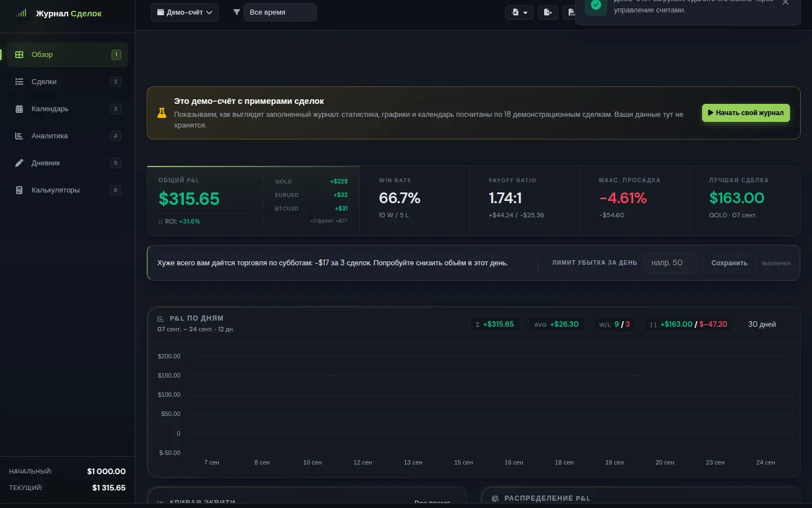Click the current balance $1 315.65 value
Viewport: 812px width, 508px height.
click(109, 488)
